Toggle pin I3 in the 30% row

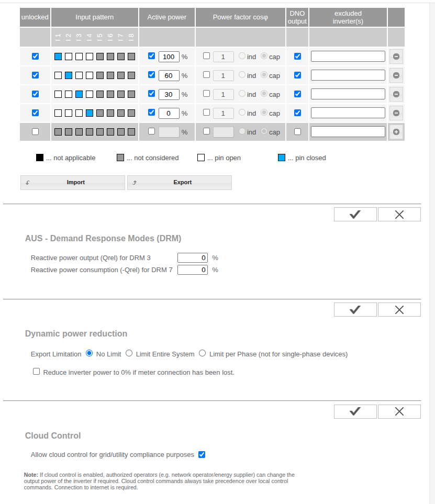tap(79, 94)
